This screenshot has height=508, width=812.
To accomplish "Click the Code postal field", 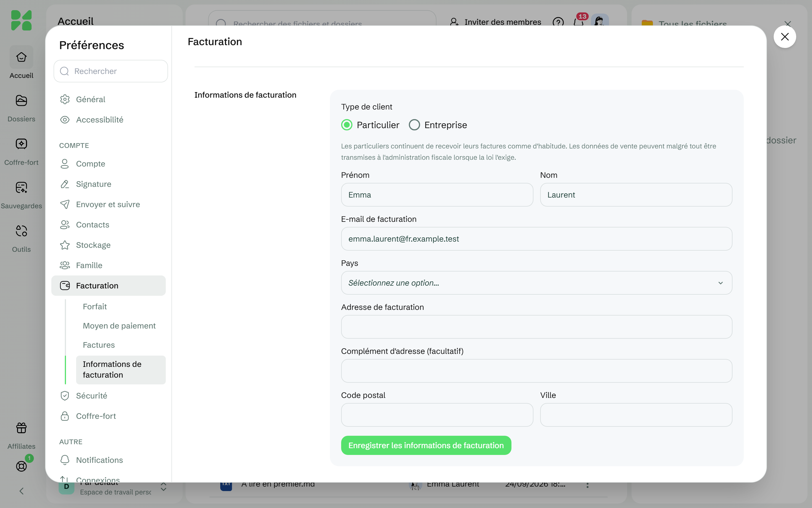I will coord(437,415).
